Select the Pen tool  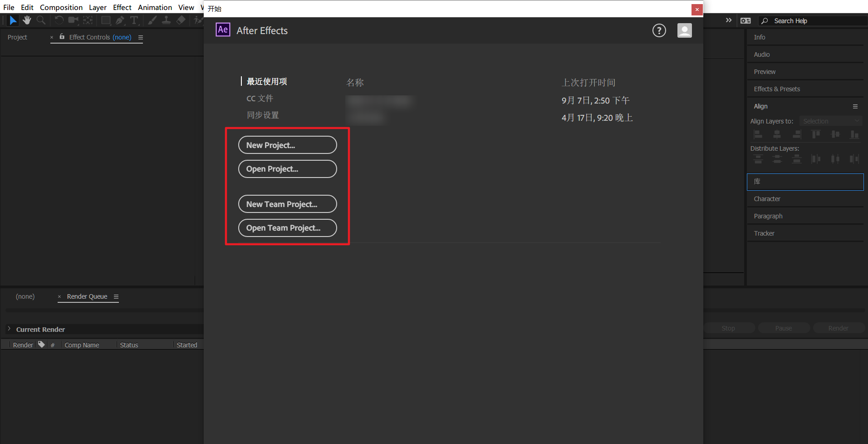click(x=120, y=20)
